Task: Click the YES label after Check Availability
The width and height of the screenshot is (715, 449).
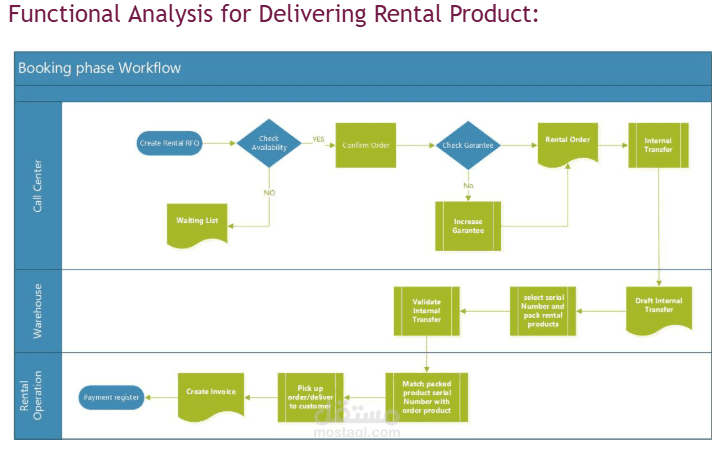Action: pyautogui.click(x=318, y=139)
